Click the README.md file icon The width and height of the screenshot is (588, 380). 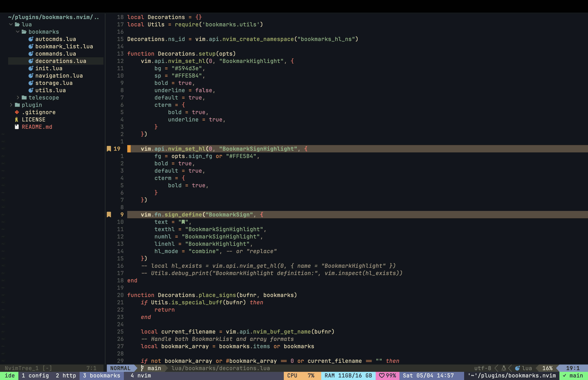[17, 127]
